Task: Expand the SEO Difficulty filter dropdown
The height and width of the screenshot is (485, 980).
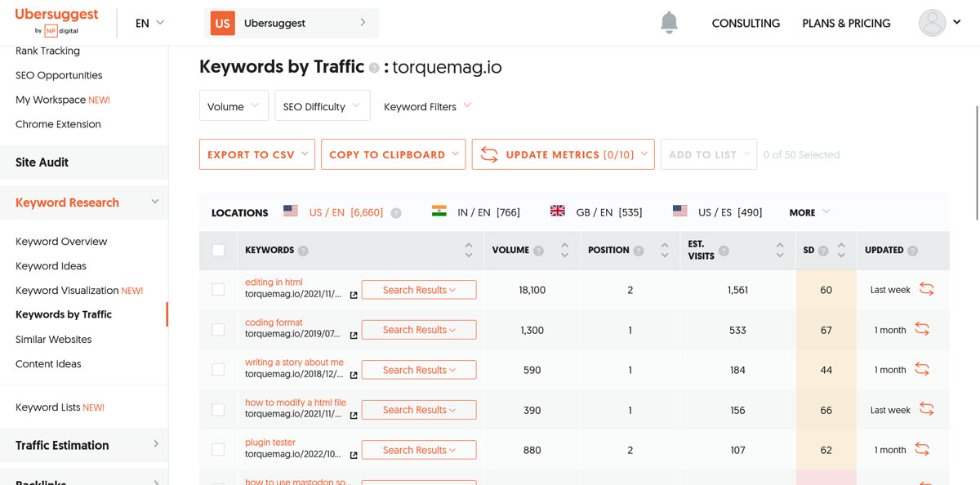Action: click(322, 106)
